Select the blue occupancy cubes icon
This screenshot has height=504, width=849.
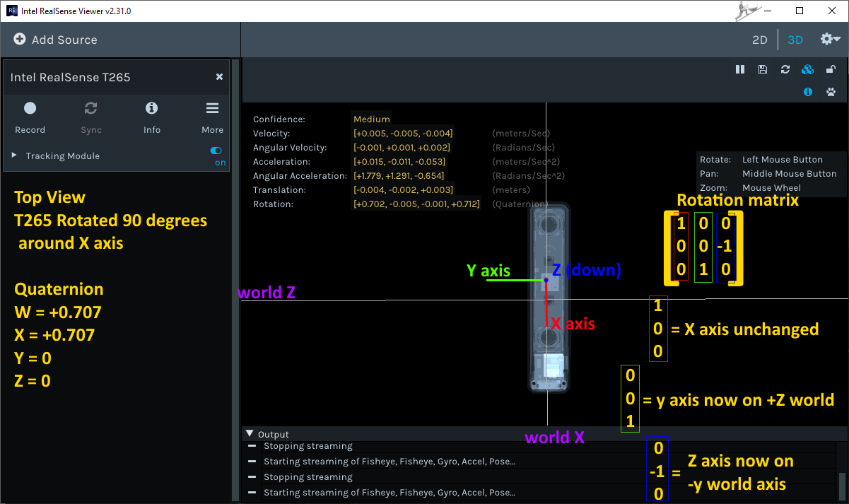[x=807, y=69]
